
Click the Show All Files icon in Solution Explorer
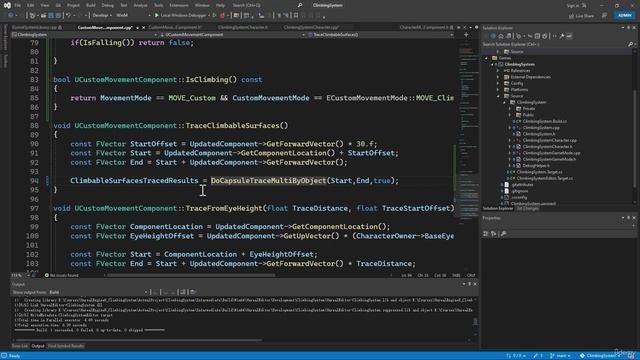click(544, 36)
